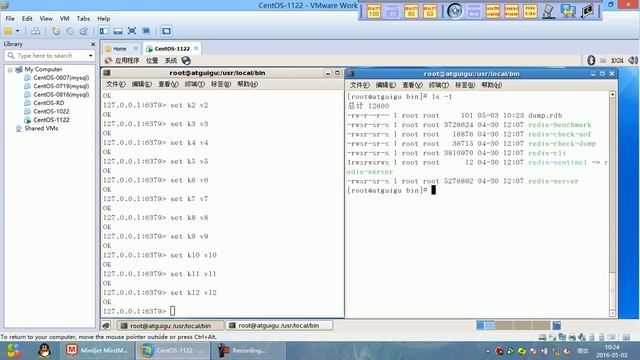
Task: Open 标签 menu in right terminal
Action: tap(465, 85)
